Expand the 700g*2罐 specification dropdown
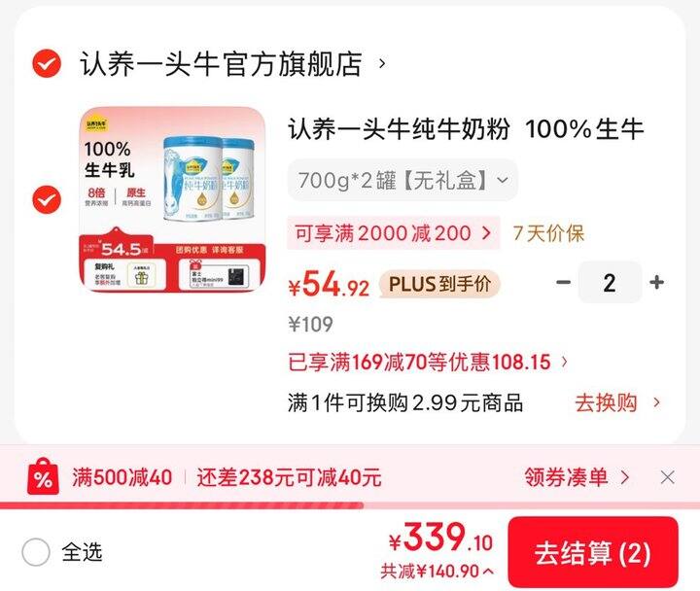 click(402, 181)
